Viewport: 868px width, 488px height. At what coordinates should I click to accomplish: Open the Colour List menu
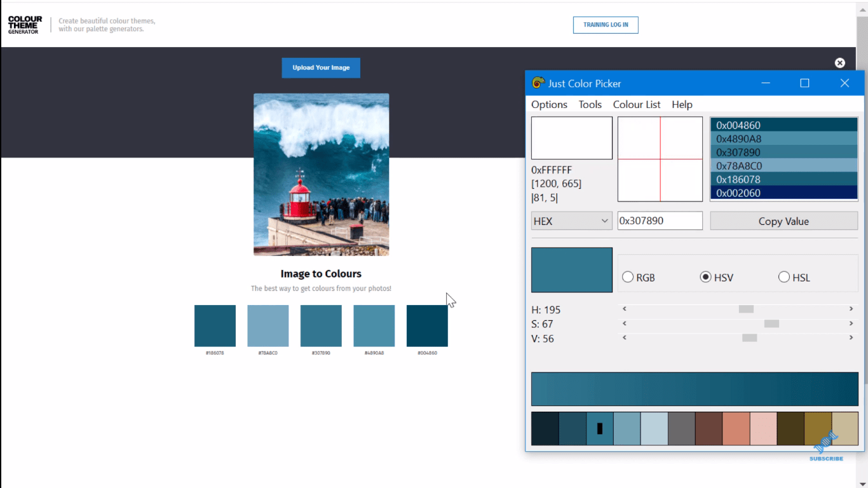coord(637,104)
